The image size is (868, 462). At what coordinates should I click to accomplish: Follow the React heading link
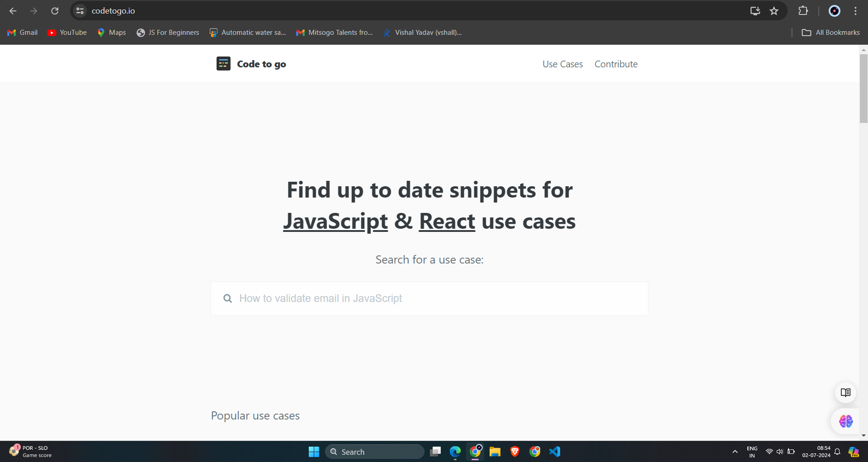pyautogui.click(x=447, y=222)
